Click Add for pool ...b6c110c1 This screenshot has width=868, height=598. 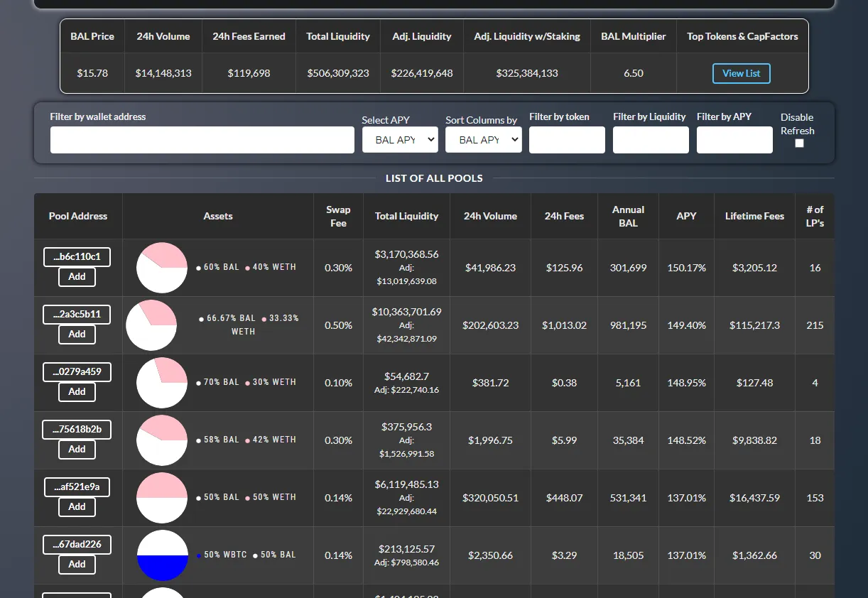pyautogui.click(x=77, y=277)
